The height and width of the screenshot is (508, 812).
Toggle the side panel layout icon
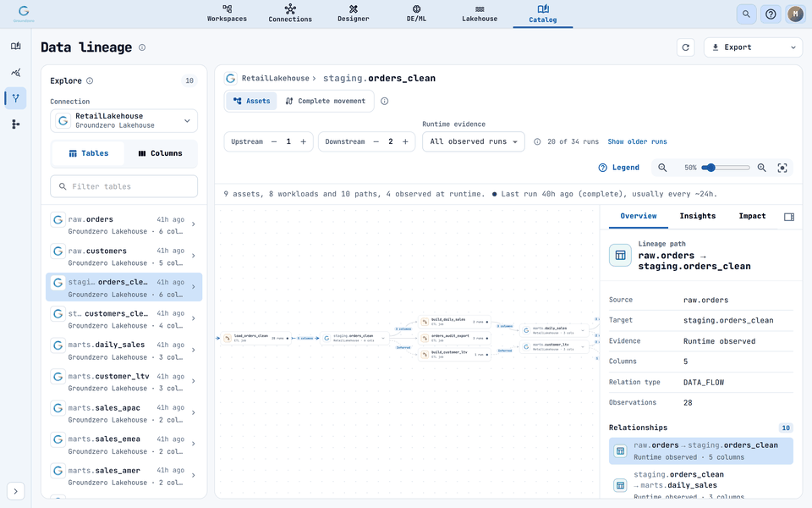788,217
